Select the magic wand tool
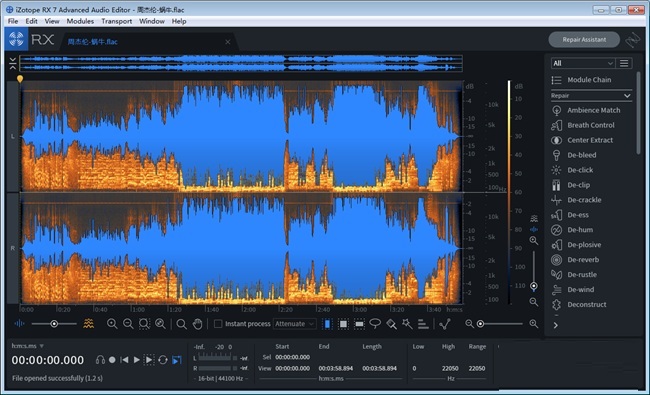650x395 pixels. 407,324
